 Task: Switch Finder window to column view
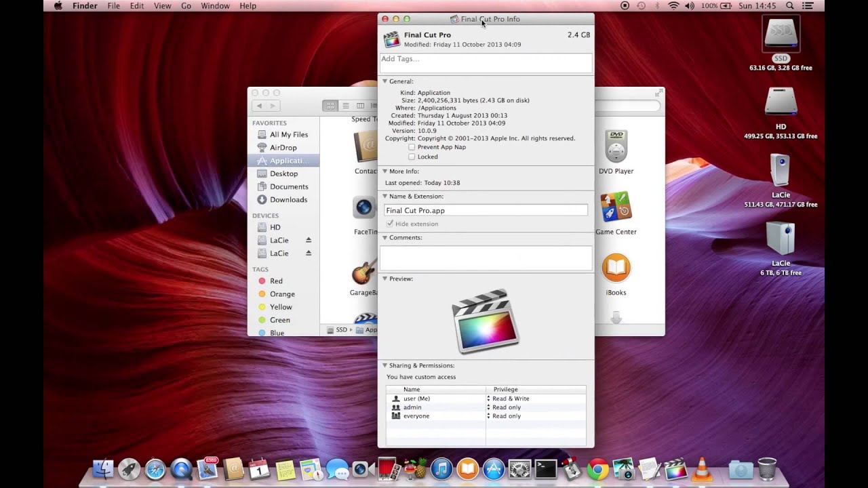click(360, 106)
